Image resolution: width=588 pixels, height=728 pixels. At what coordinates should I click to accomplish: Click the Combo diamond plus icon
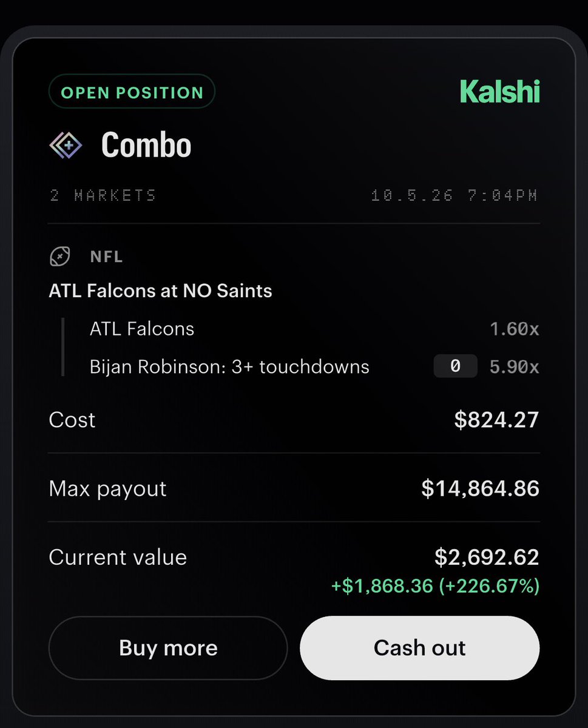click(x=65, y=146)
